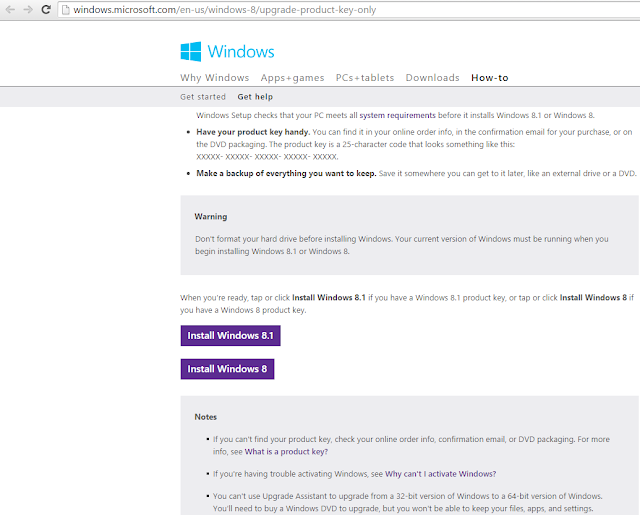This screenshot has width=640, height=515.
Task: Open the Why Windows menu
Action: point(215,78)
